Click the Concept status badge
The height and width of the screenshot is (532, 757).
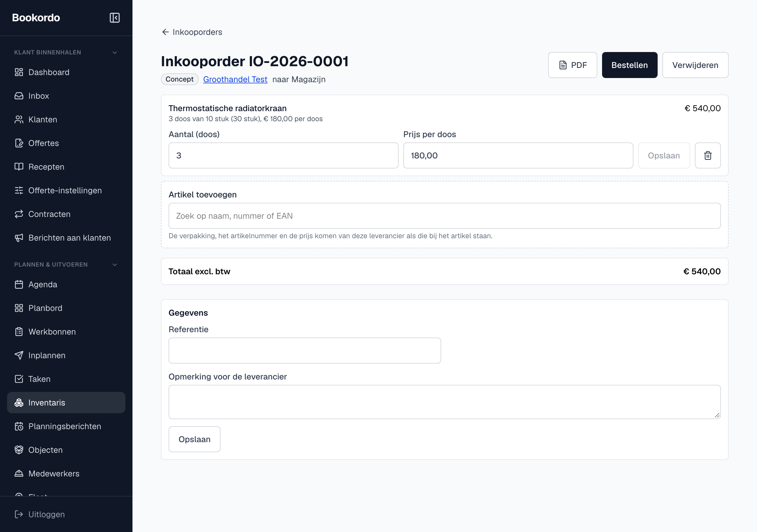[180, 80]
